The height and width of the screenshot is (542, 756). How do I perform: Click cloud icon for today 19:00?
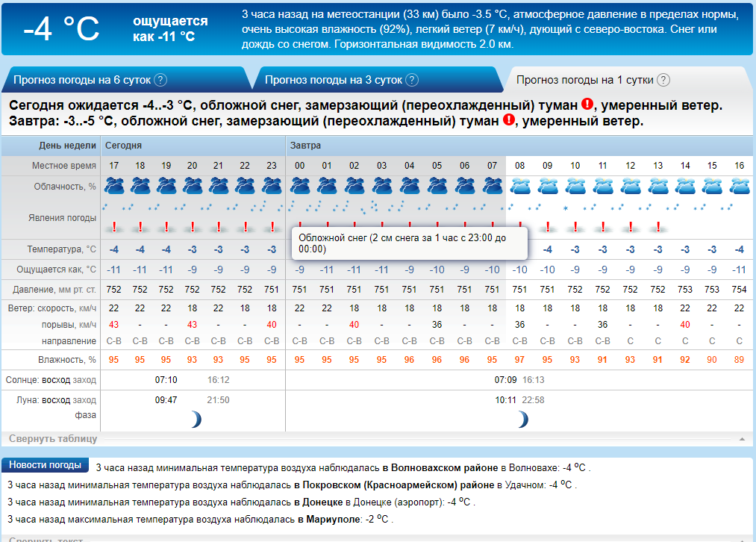[x=166, y=186]
